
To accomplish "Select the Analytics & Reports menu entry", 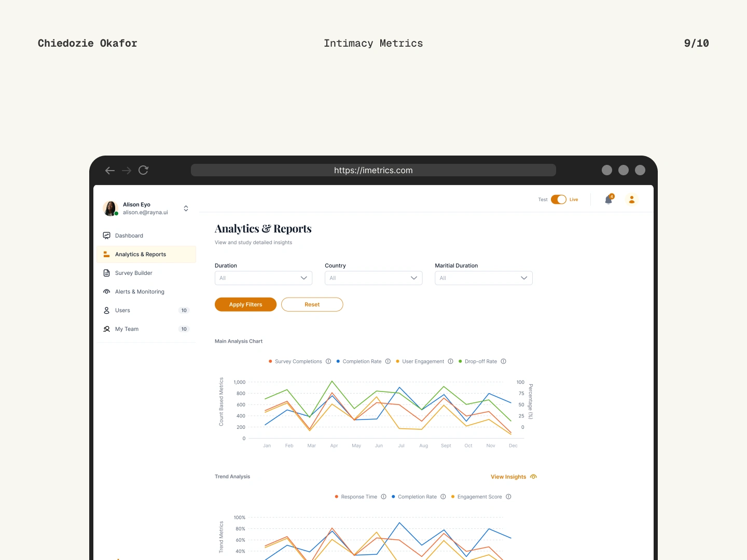I will [141, 254].
